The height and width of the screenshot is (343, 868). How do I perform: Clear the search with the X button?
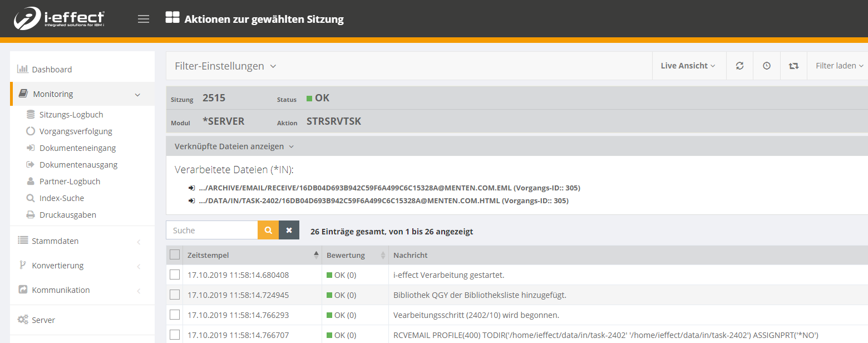point(289,231)
